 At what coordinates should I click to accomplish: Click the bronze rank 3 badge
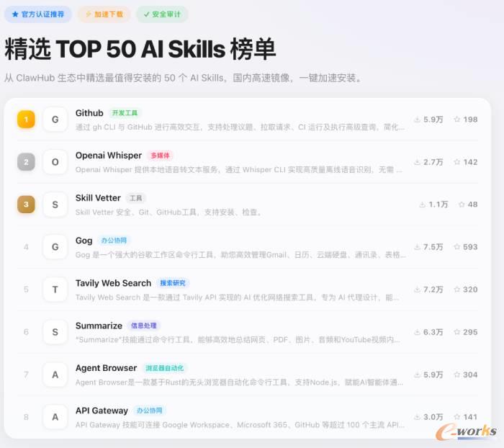[26, 205]
